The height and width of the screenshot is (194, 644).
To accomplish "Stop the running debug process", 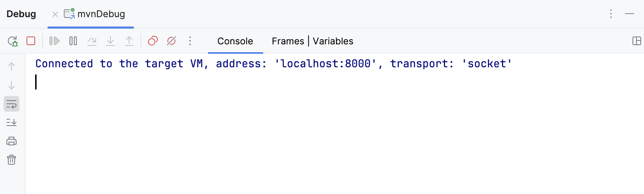I will (x=31, y=41).
